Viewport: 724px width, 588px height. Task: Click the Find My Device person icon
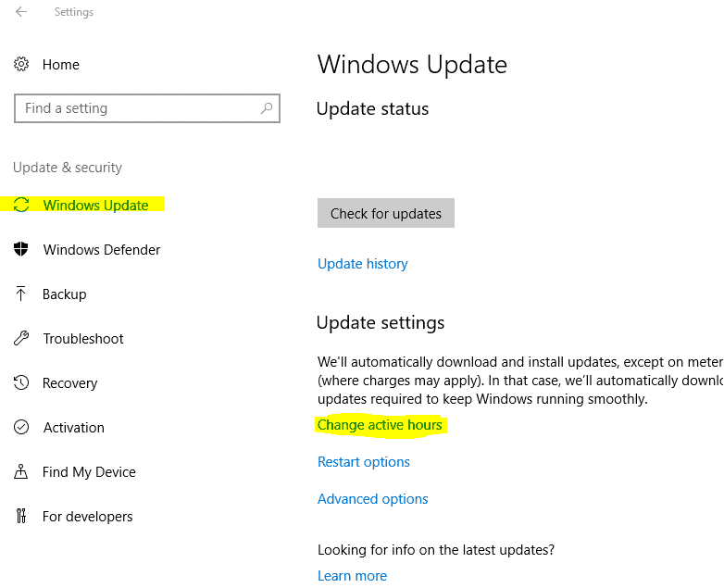click(20, 471)
